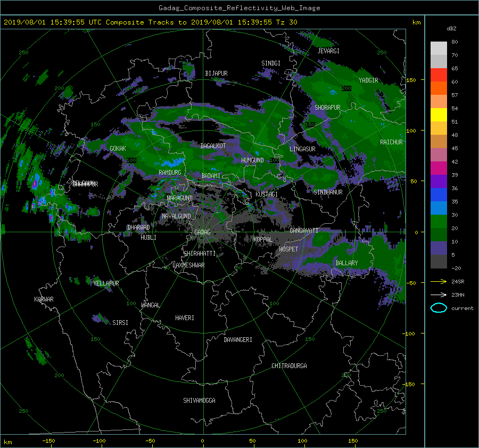Select the SINDGI label
The width and height of the screenshot is (479, 448).
[x=271, y=63]
